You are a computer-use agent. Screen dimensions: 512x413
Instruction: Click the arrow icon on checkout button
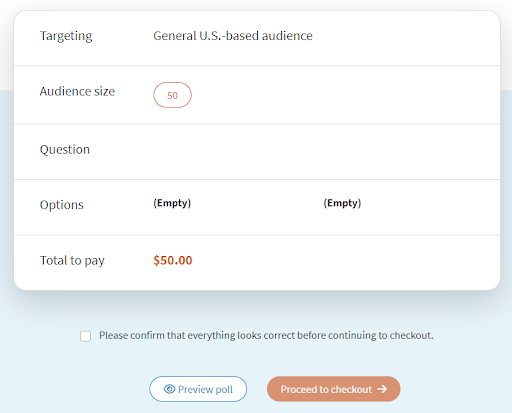(382, 389)
